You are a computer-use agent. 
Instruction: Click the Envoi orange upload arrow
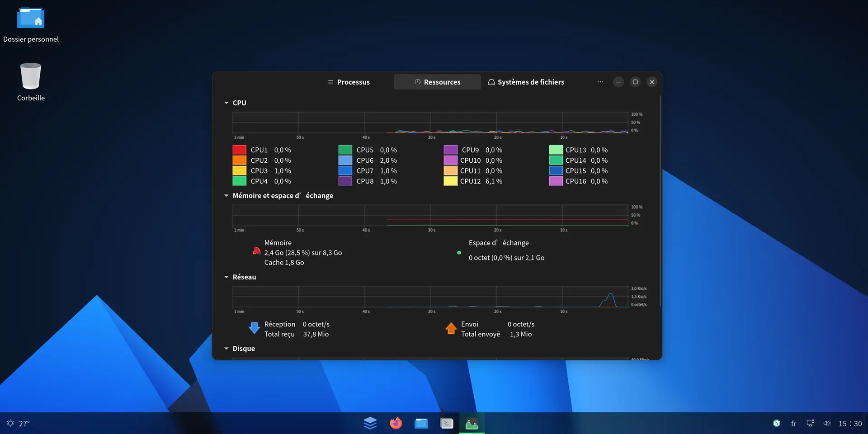[x=451, y=328]
